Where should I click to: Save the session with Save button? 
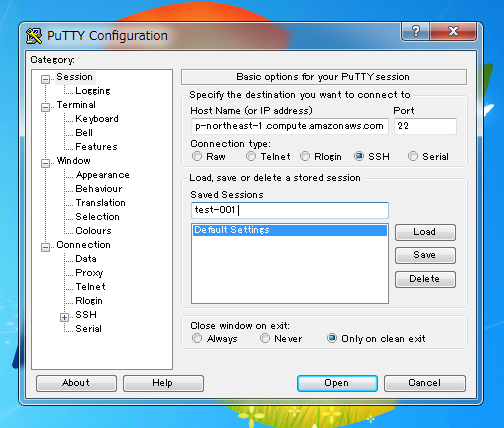tap(425, 256)
